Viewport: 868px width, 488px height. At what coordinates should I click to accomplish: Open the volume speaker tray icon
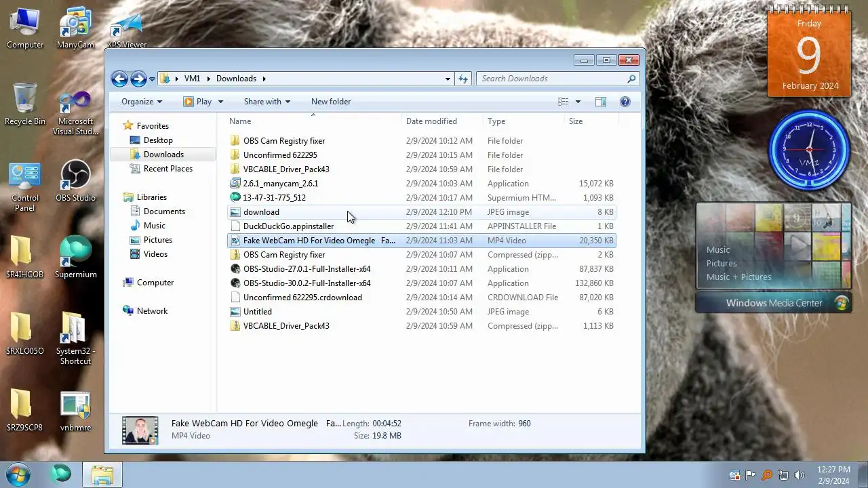(800, 475)
